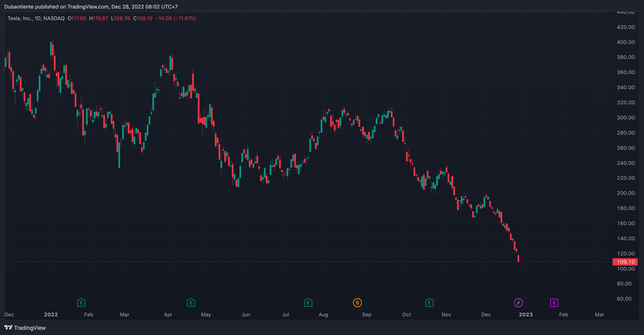Image resolution: width=644 pixels, height=335 pixels.
Task: Click the change value −14.05 (−11.41%)
Action: [176, 18]
